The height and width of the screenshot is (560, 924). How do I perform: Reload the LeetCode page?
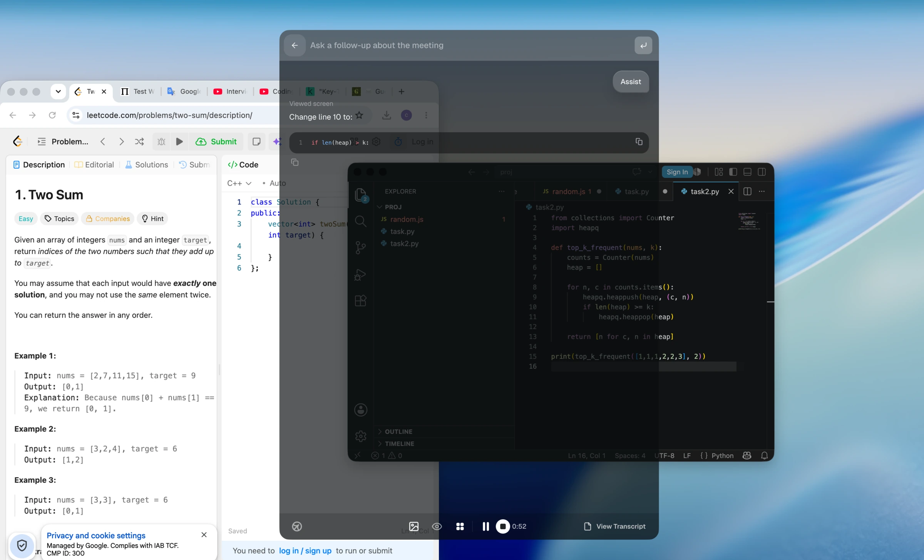pyautogui.click(x=52, y=115)
